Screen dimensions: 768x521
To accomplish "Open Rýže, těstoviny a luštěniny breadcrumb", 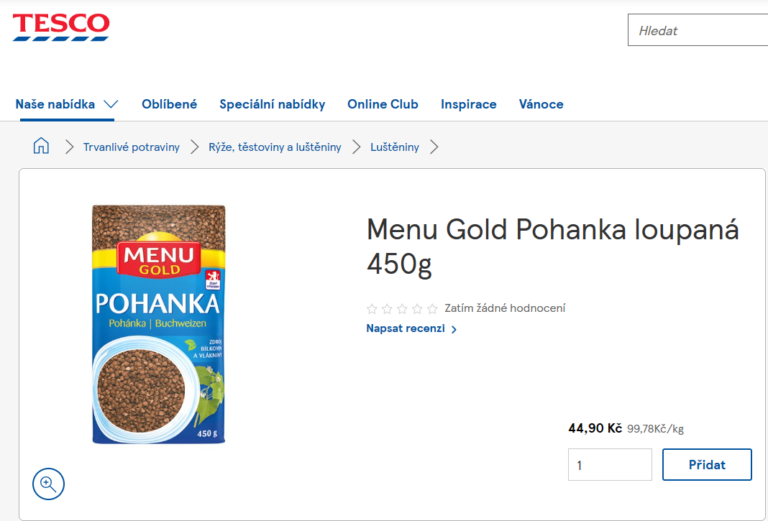I will 275,147.
